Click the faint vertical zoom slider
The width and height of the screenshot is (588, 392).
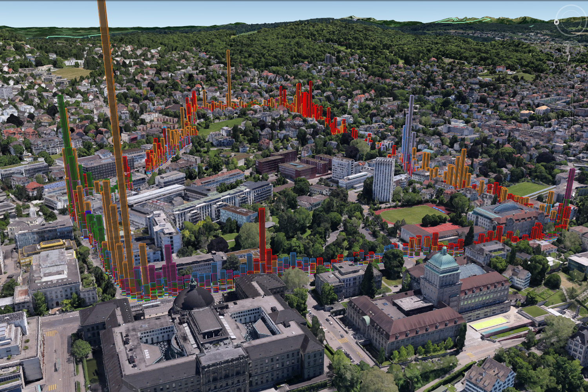[571, 112]
